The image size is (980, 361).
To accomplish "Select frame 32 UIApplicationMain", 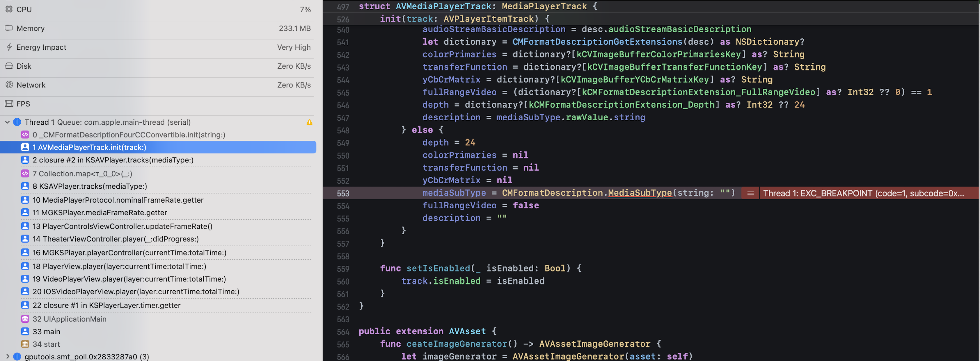I will pos(70,319).
